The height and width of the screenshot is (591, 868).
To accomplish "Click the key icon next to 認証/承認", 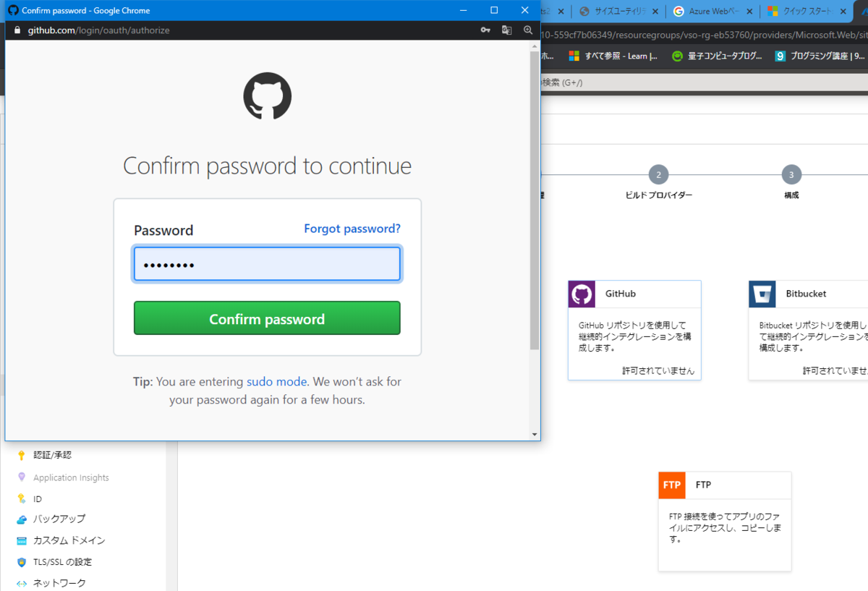I will click(22, 456).
